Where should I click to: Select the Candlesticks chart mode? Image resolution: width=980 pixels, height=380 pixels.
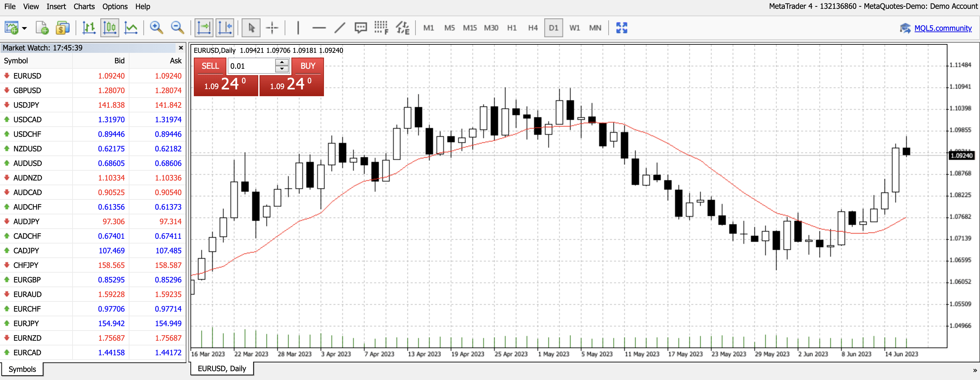click(x=109, y=28)
